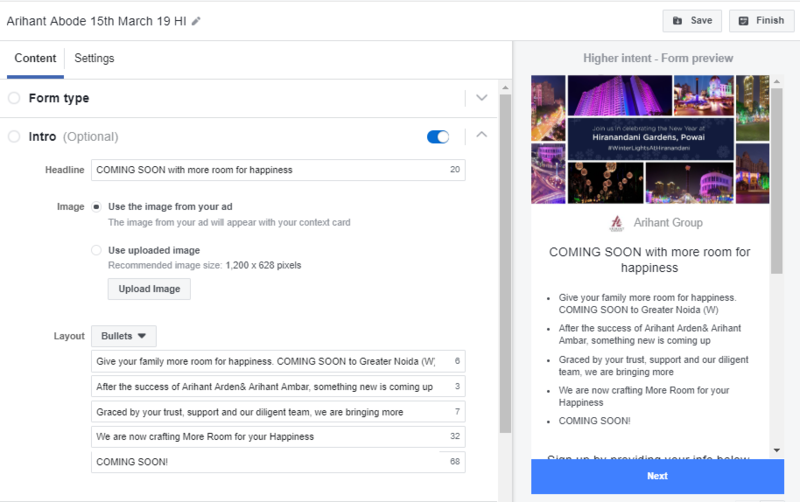Click the pencil icon to rename the form
The height and width of the screenshot is (502, 800).
click(x=196, y=21)
